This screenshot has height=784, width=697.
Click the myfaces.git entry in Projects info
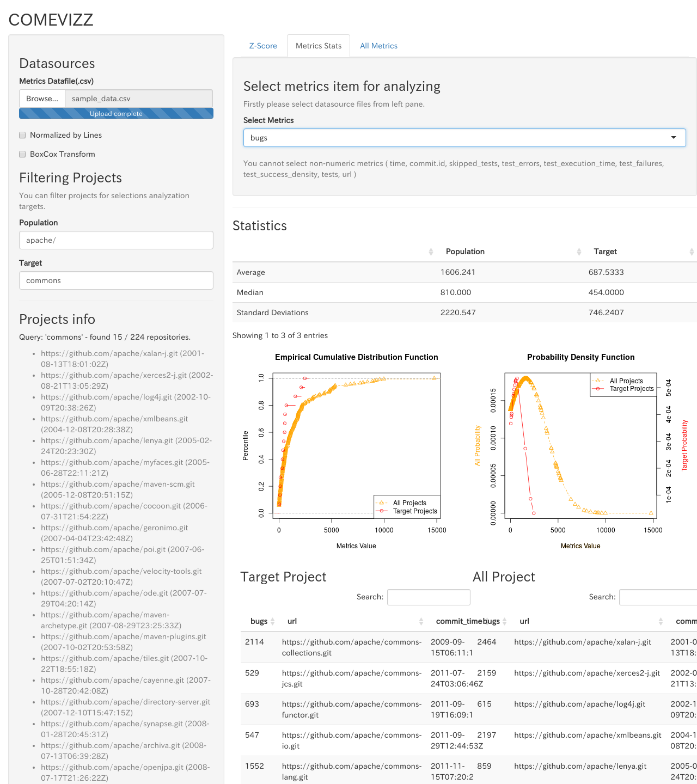(125, 468)
